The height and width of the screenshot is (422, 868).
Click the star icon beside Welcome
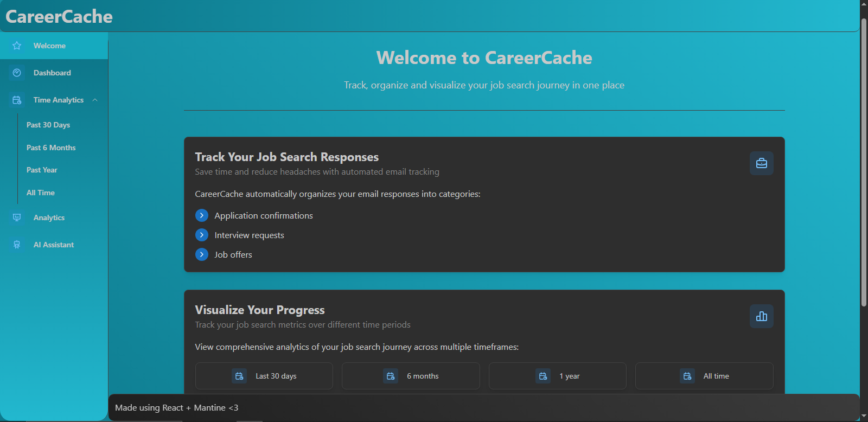[17, 46]
